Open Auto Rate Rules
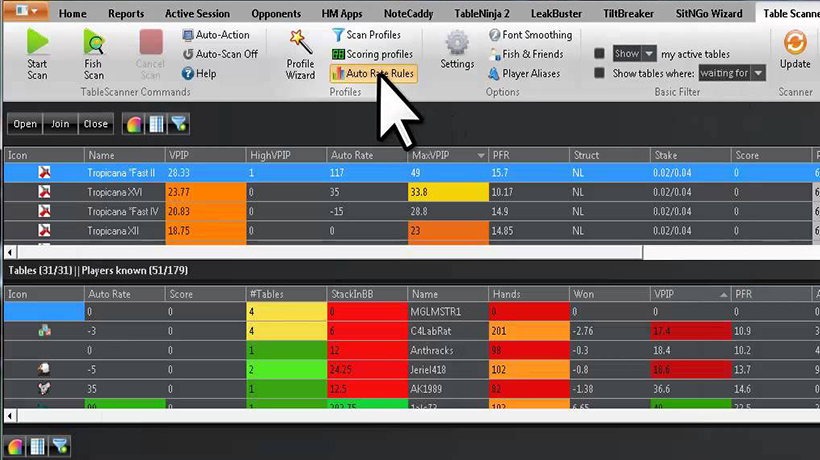Image resolution: width=820 pixels, height=460 pixels. [x=373, y=74]
